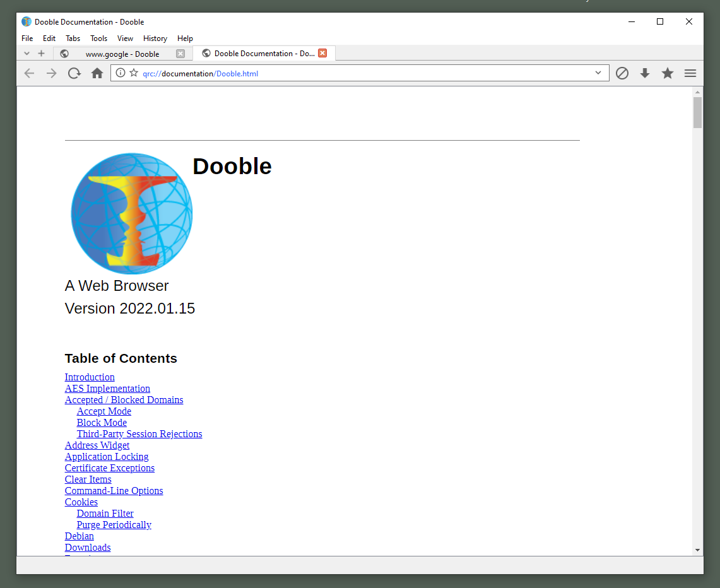Screen dimensions: 720x588
Task: Click the 'Table of Contents' heading
Action: [x=121, y=358]
